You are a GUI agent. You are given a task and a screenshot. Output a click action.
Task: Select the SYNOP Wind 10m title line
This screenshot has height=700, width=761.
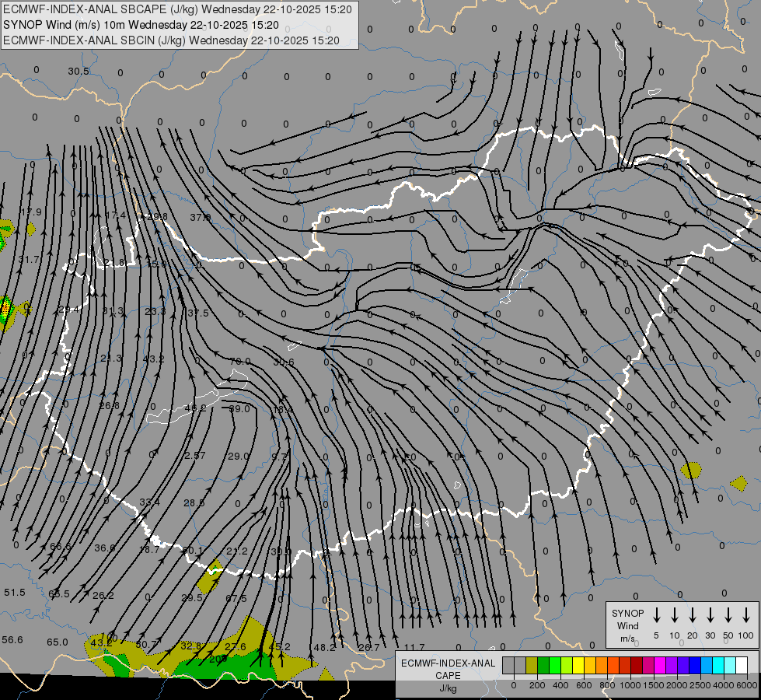coord(141,25)
